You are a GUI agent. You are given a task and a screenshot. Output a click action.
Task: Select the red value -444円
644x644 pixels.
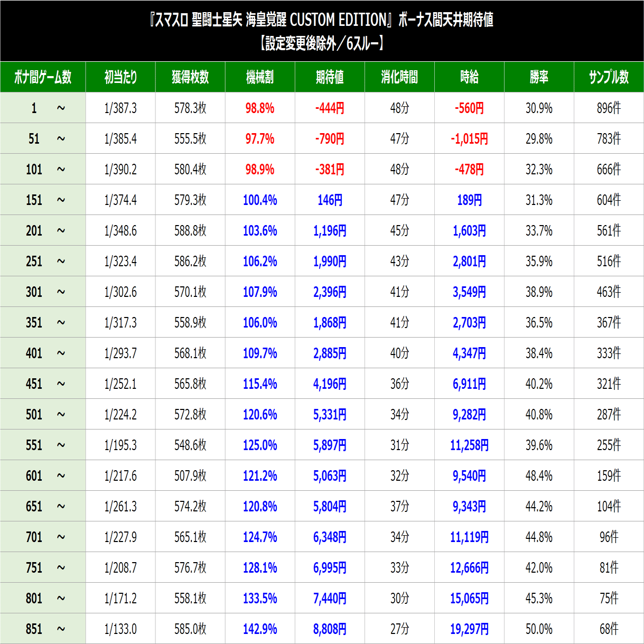coord(330,108)
